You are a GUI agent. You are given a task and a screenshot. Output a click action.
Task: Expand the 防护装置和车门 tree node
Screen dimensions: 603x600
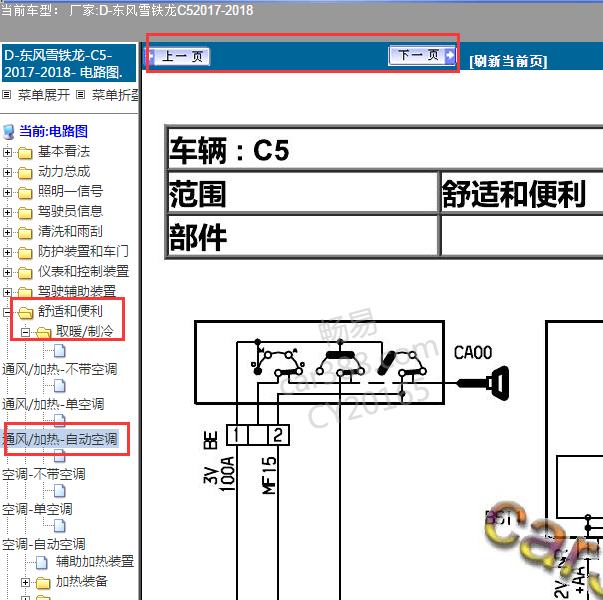pyautogui.click(x=7, y=252)
